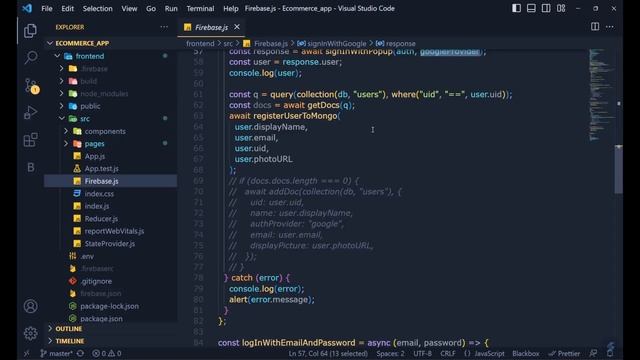This screenshot has height=360, width=640.
Task: Open Explorer views and more actions ellipsis
Action: click(164, 27)
